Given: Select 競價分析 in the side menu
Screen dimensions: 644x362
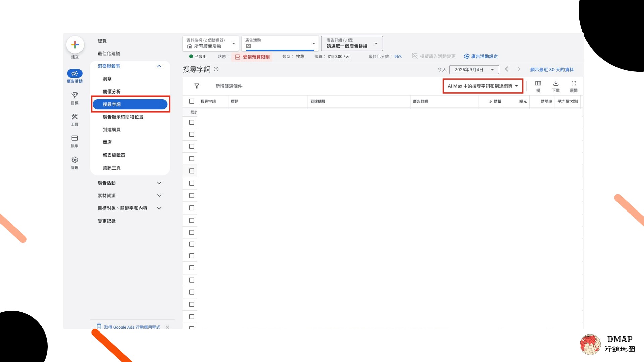Looking at the screenshot, I should pos(112,92).
